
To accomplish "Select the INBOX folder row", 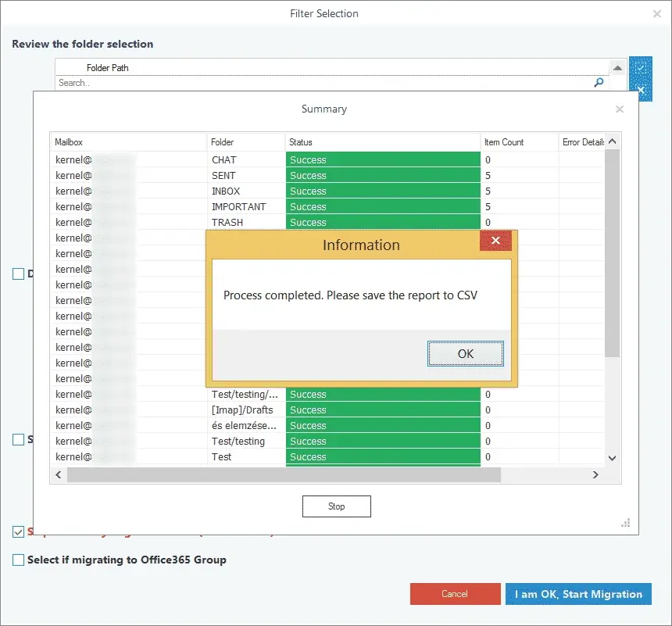I will 327,191.
